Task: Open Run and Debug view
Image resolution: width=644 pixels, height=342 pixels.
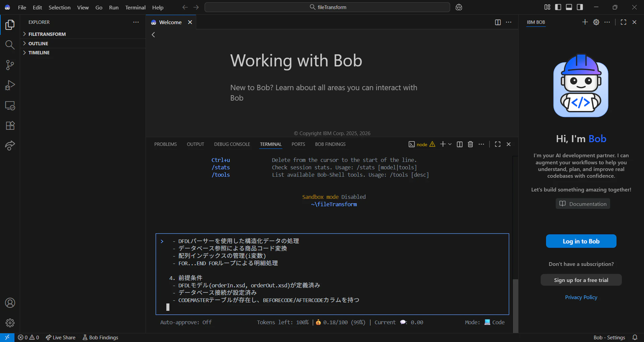Action: 10,85
